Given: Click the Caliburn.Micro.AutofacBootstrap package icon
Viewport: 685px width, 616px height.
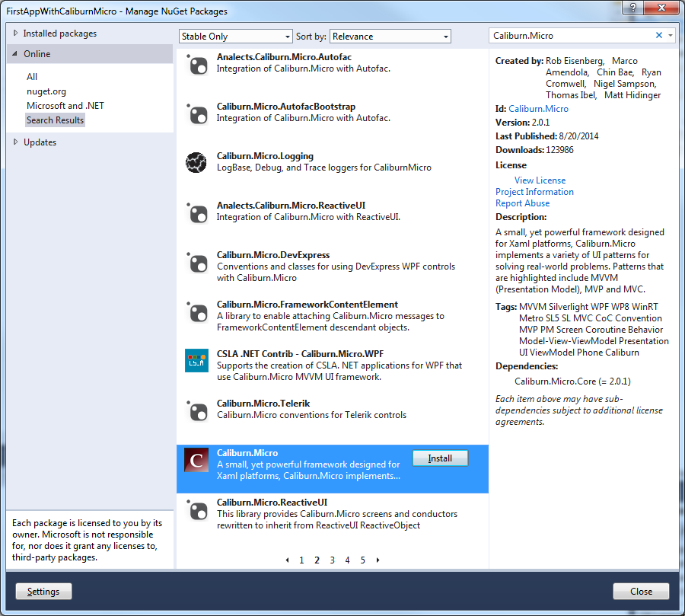Looking at the screenshot, I should pos(197,114).
